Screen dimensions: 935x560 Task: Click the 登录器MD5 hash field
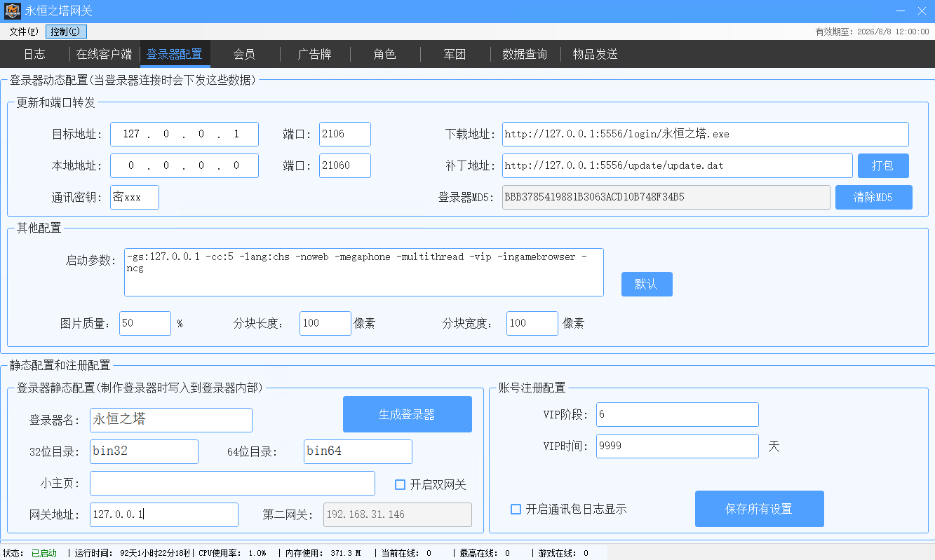coord(666,198)
